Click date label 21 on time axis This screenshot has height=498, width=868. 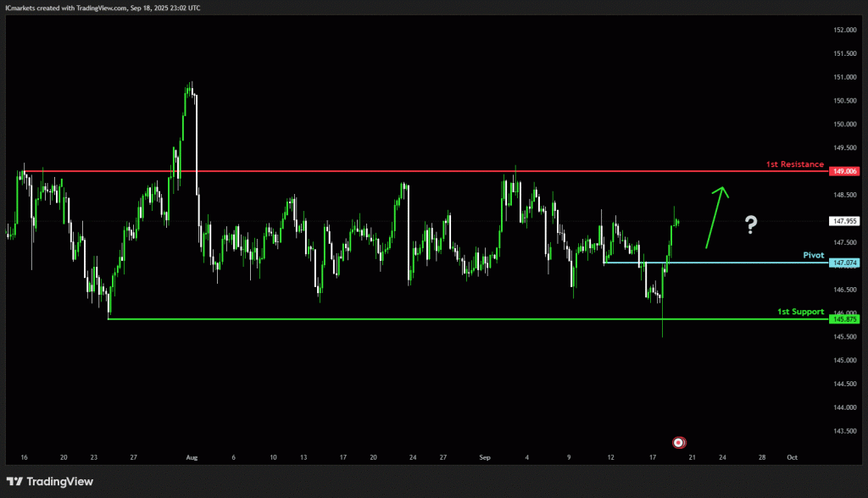point(692,457)
